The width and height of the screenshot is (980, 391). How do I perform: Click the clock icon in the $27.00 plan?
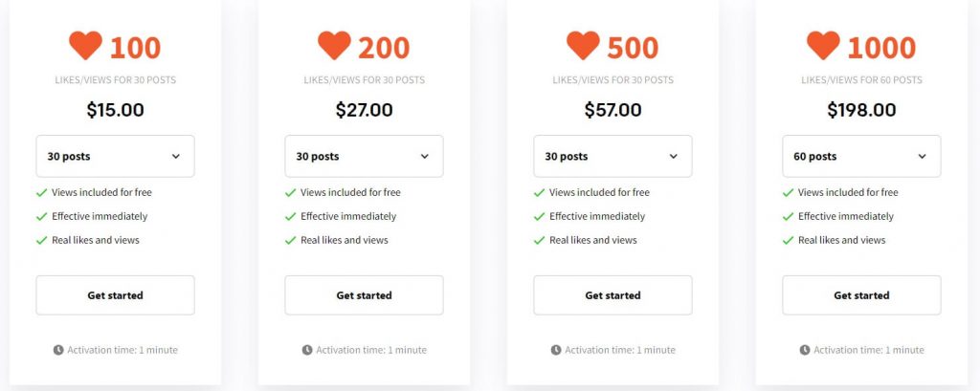click(307, 350)
